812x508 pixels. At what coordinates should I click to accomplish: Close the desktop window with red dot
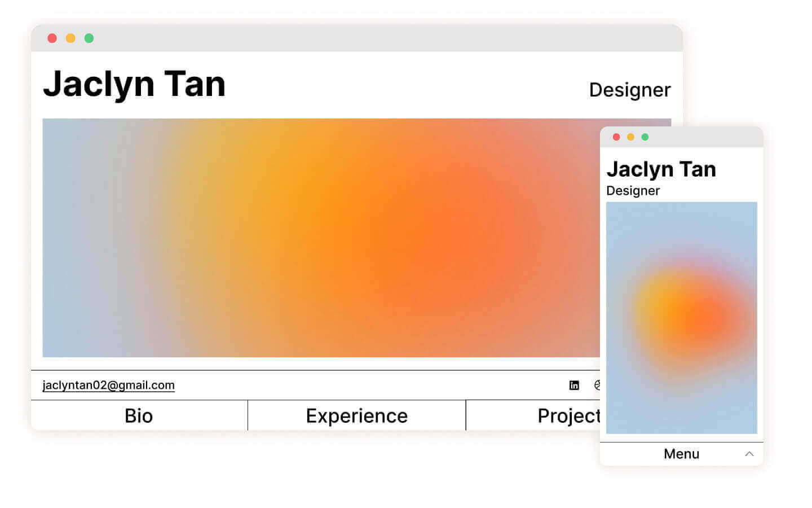tap(52, 38)
